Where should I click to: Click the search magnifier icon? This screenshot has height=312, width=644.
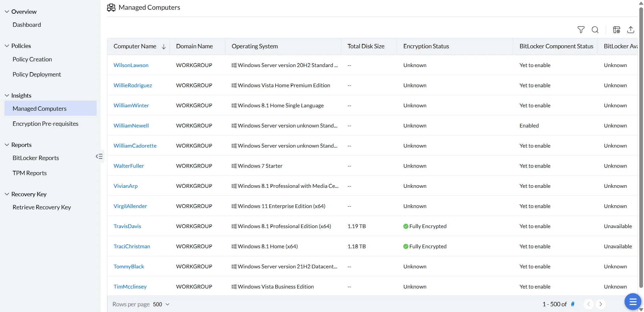(x=595, y=30)
